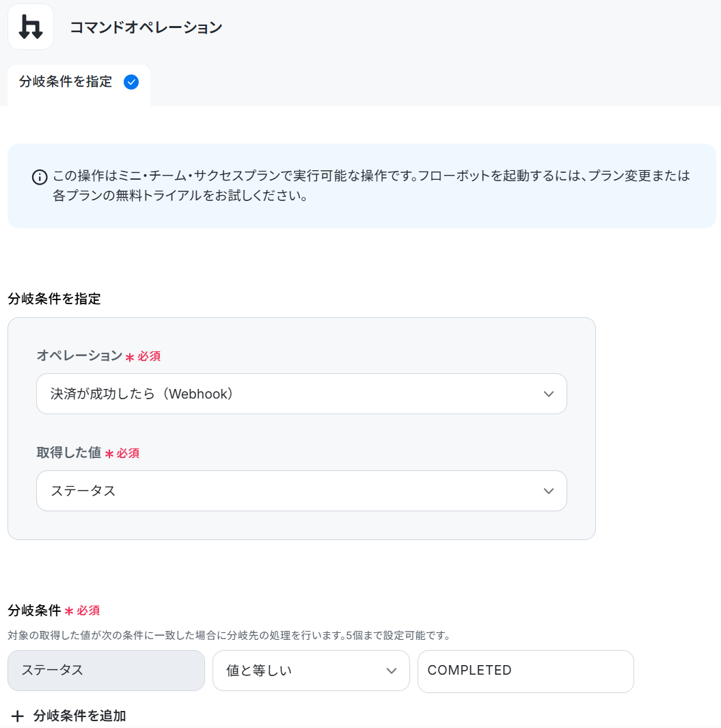Click the branch command operation icon
Image resolution: width=721 pixels, height=728 pixels.
(x=31, y=27)
